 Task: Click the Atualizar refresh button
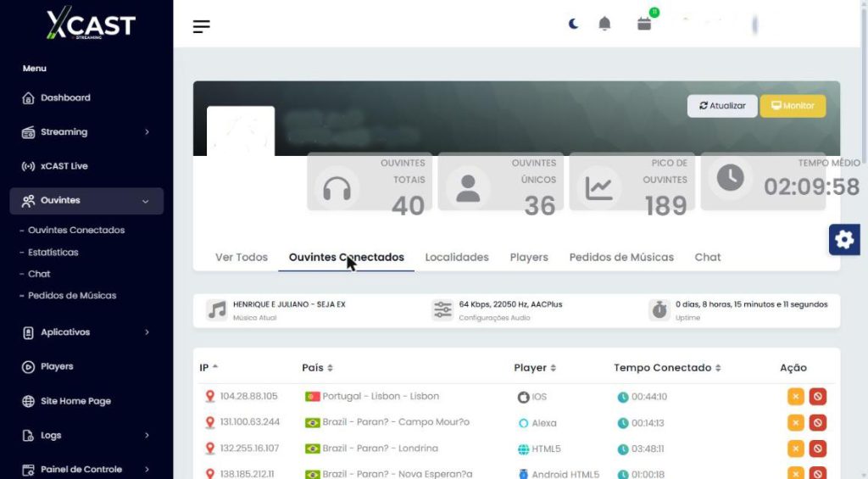point(722,106)
